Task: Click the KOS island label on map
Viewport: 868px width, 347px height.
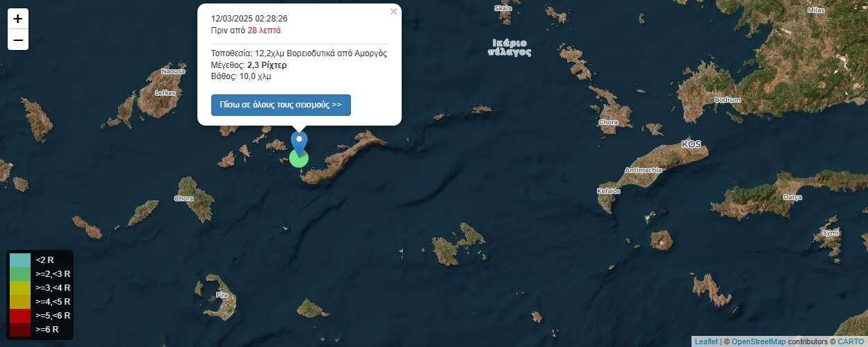Action: point(691,144)
